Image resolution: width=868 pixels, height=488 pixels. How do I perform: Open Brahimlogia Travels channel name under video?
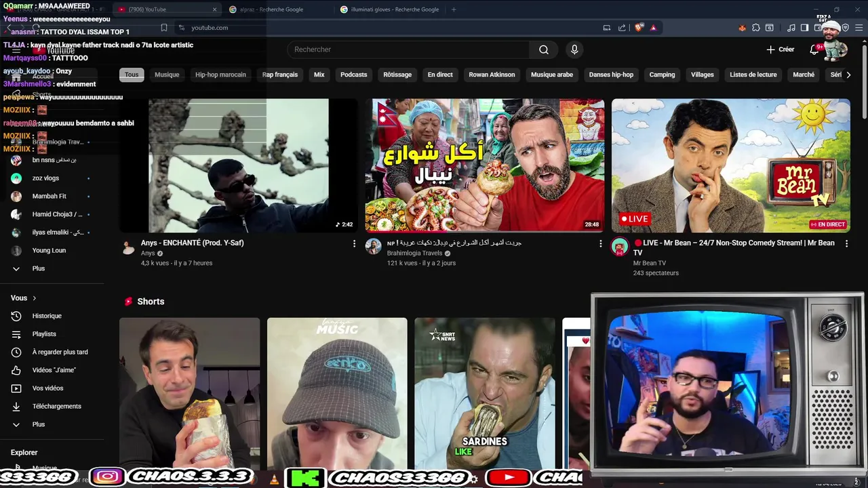click(414, 253)
